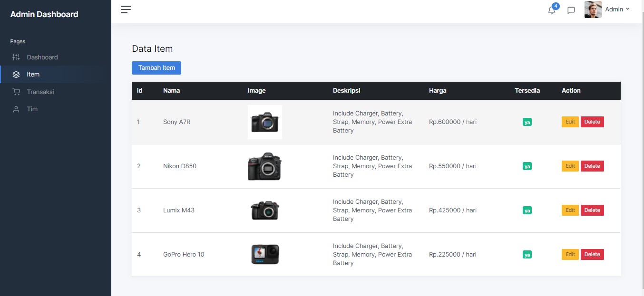Image resolution: width=644 pixels, height=296 pixels.
Task: Toggle availability badge for Sony A7R
Action: point(527,122)
